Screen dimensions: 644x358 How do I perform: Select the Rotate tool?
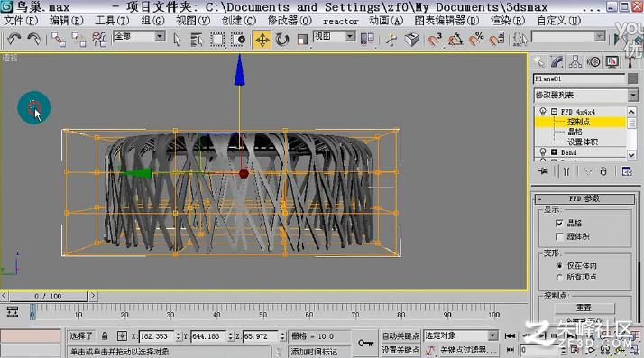pos(282,40)
